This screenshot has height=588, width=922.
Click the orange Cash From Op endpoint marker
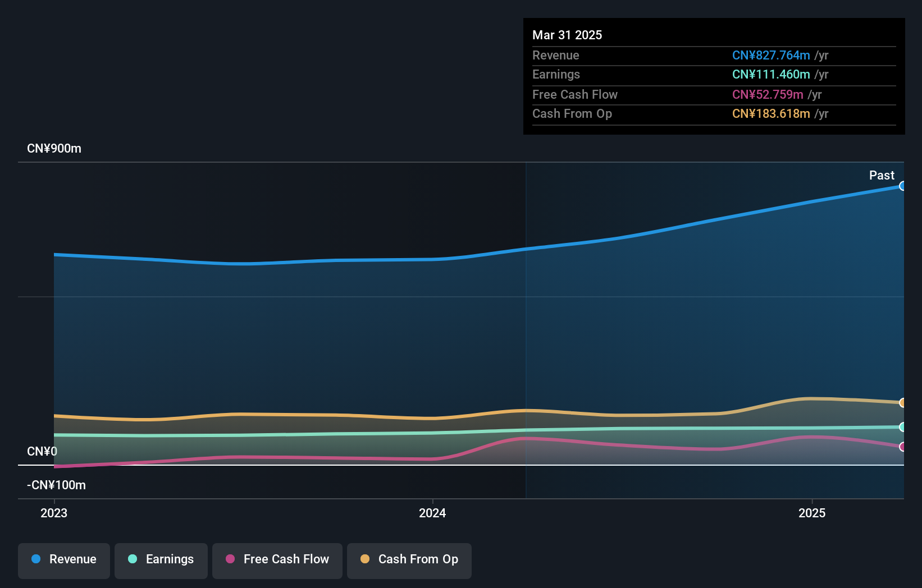tap(902, 402)
